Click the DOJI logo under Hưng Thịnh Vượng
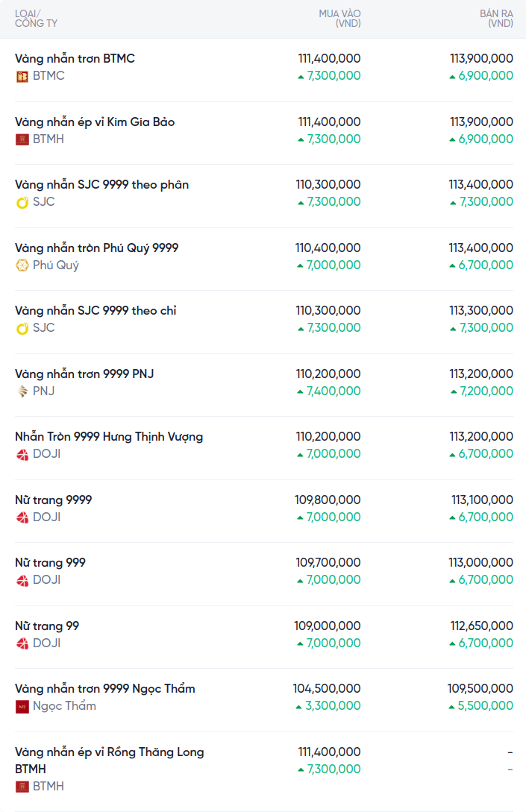The width and height of the screenshot is (526, 812). click(22, 454)
